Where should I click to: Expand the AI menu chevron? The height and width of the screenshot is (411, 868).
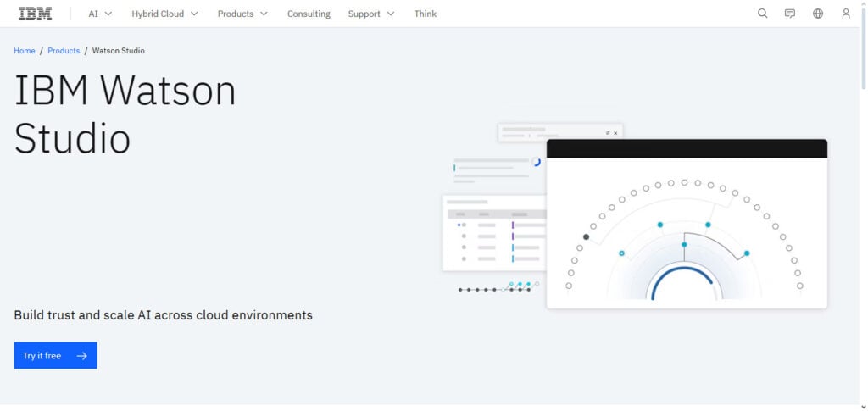coord(108,14)
